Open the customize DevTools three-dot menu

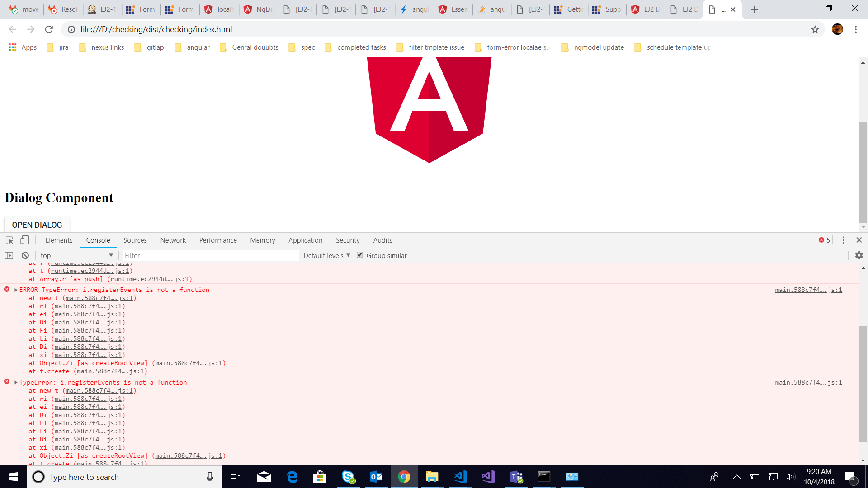(843, 240)
